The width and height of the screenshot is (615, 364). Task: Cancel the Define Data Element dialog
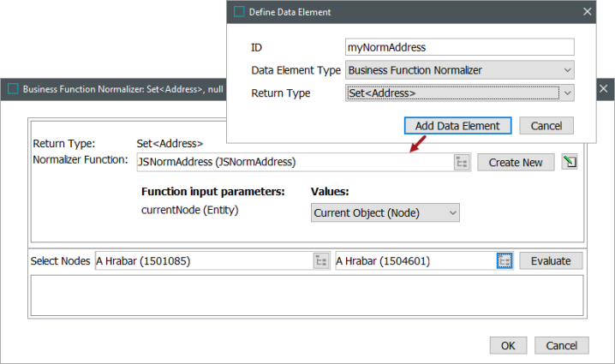tap(546, 126)
